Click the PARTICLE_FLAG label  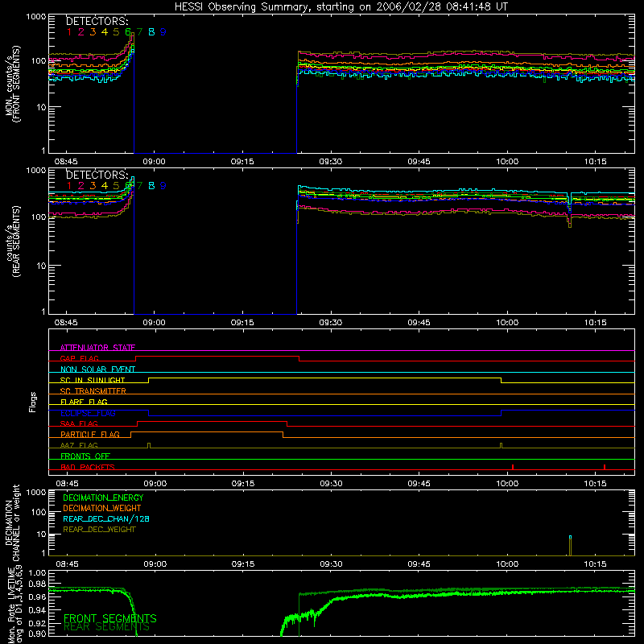(x=90, y=435)
